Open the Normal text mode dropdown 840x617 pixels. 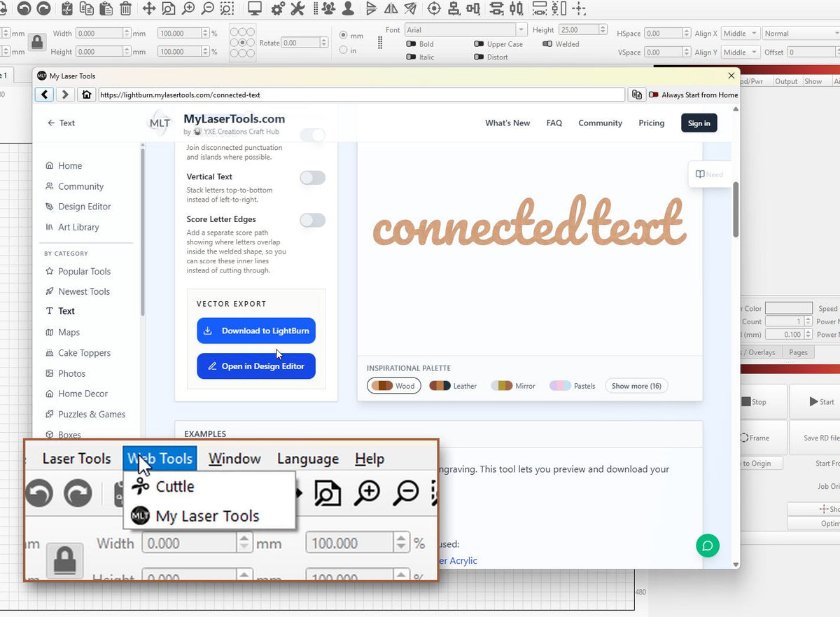(801, 34)
